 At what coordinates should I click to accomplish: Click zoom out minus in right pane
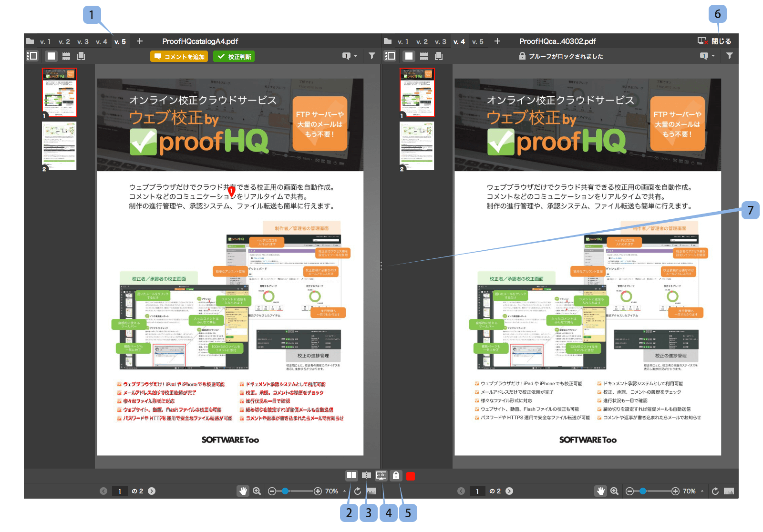tap(629, 491)
